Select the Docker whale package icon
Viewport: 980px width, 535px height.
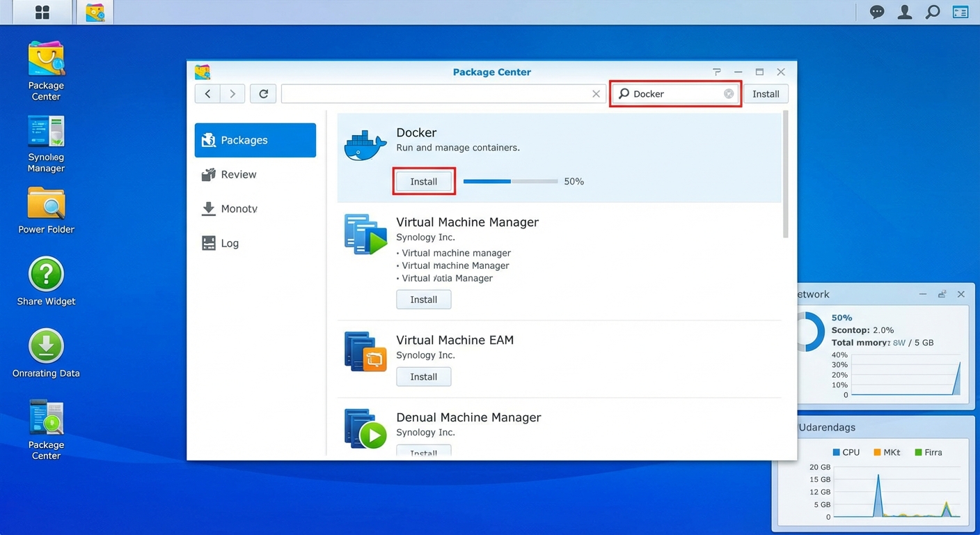tap(365, 144)
